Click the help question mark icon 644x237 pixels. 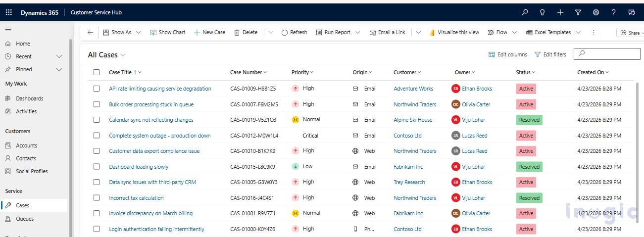point(614,12)
